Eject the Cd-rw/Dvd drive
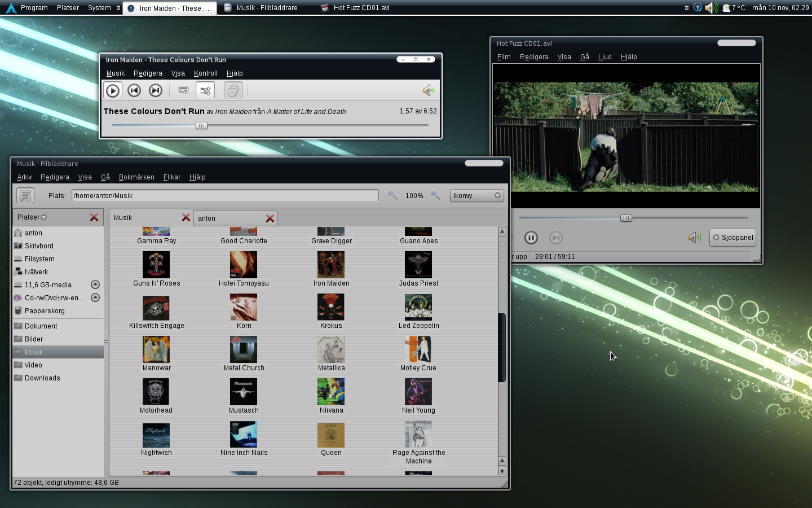Screen dimensions: 812x508 point(95,297)
